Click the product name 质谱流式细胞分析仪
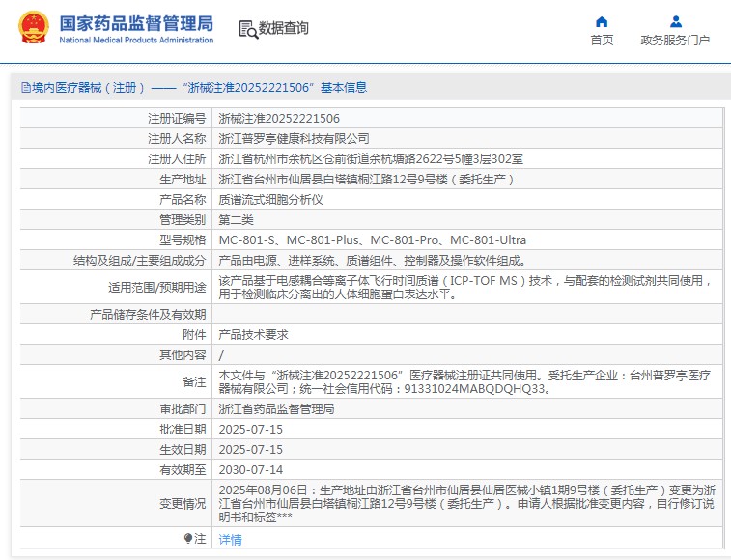Viewport: 731px width, 560px height. [270, 199]
